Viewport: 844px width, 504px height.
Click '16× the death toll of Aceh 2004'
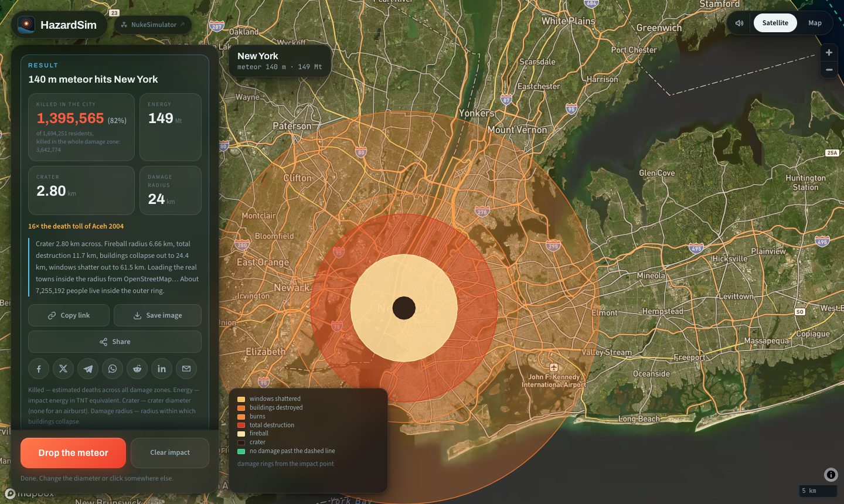click(76, 226)
